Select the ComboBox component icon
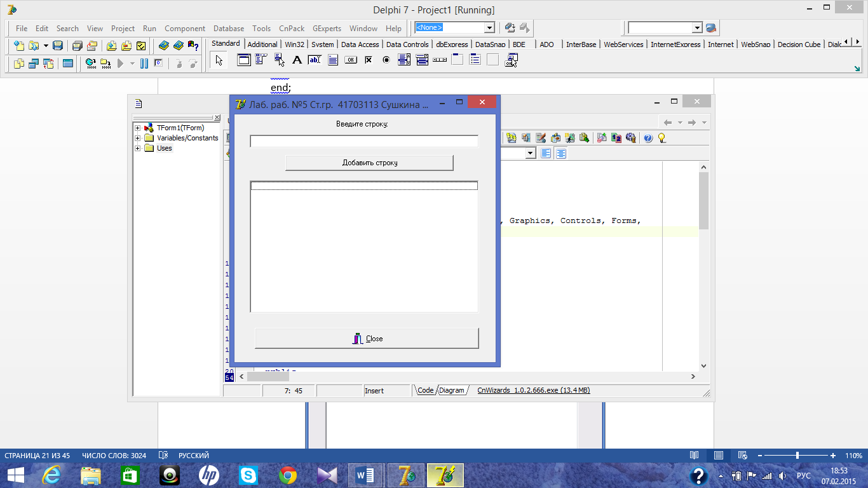 [x=421, y=60]
